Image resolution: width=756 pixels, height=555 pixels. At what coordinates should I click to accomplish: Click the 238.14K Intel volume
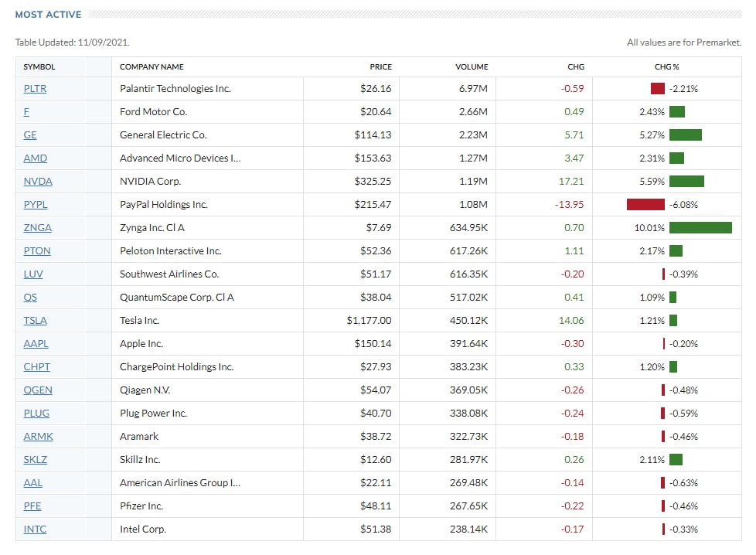coord(468,529)
